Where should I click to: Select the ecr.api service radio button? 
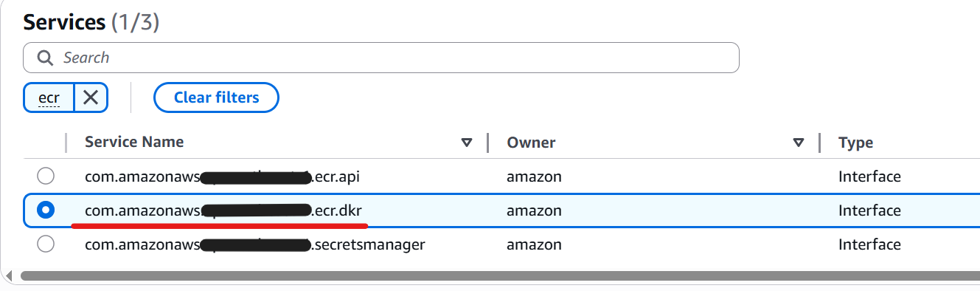click(46, 177)
